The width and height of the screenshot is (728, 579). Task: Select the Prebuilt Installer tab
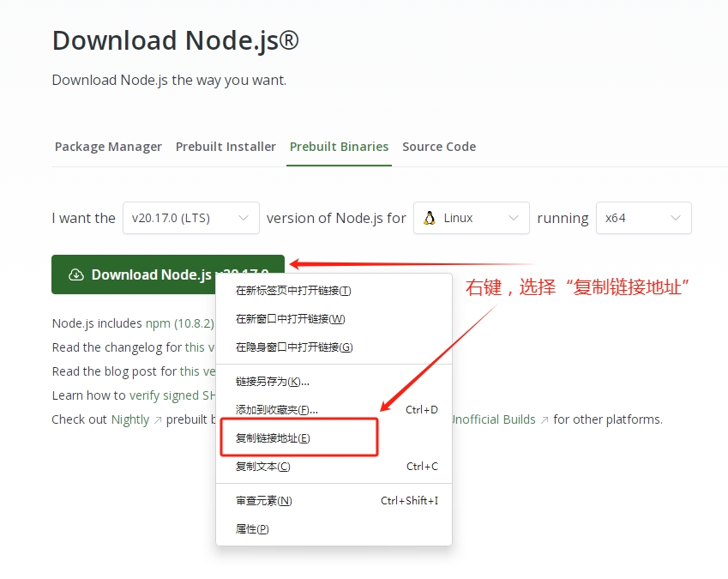click(226, 147)
